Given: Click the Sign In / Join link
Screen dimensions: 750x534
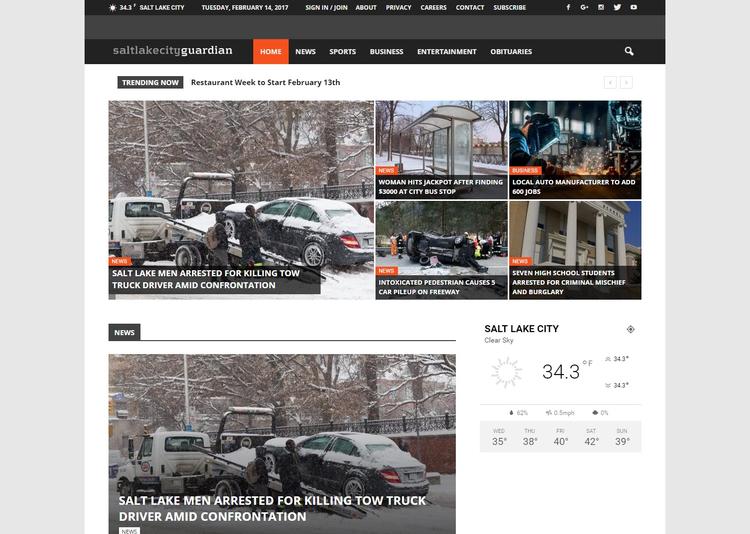Looking at the screenshot, I should point(326,7).
